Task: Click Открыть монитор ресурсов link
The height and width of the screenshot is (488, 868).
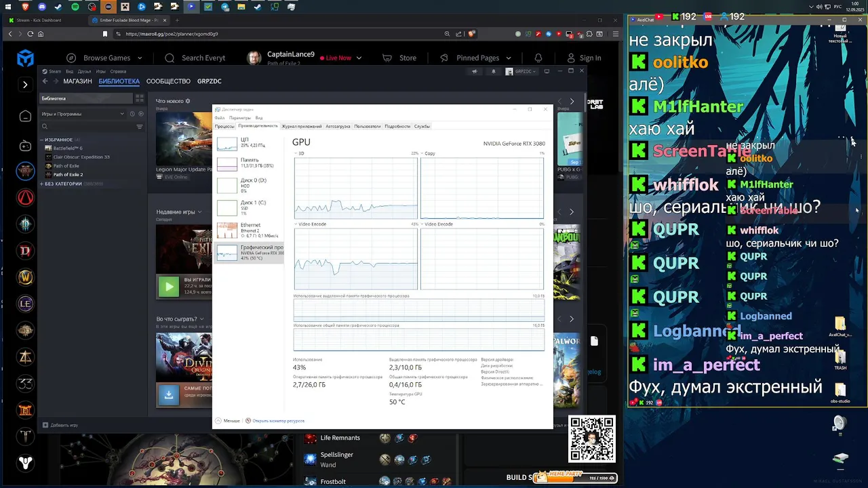Action: click(278, 421)
